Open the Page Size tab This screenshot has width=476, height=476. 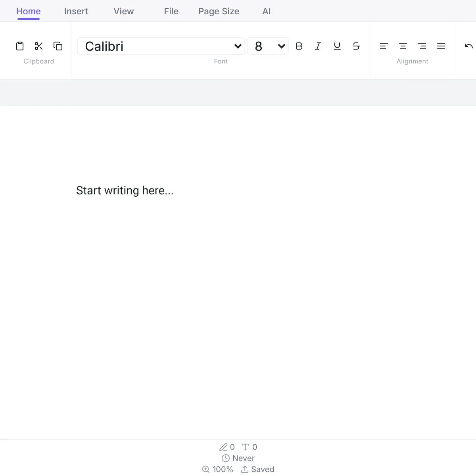219,11
